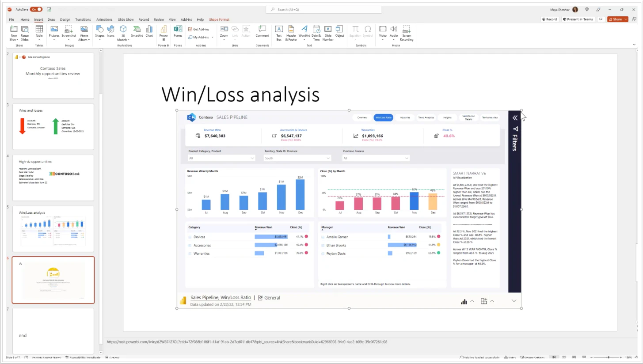The width and height of the screenshot is (643, 364).
Task: Select the Trend Analytics report tab
Action: [x=426, y=118]
